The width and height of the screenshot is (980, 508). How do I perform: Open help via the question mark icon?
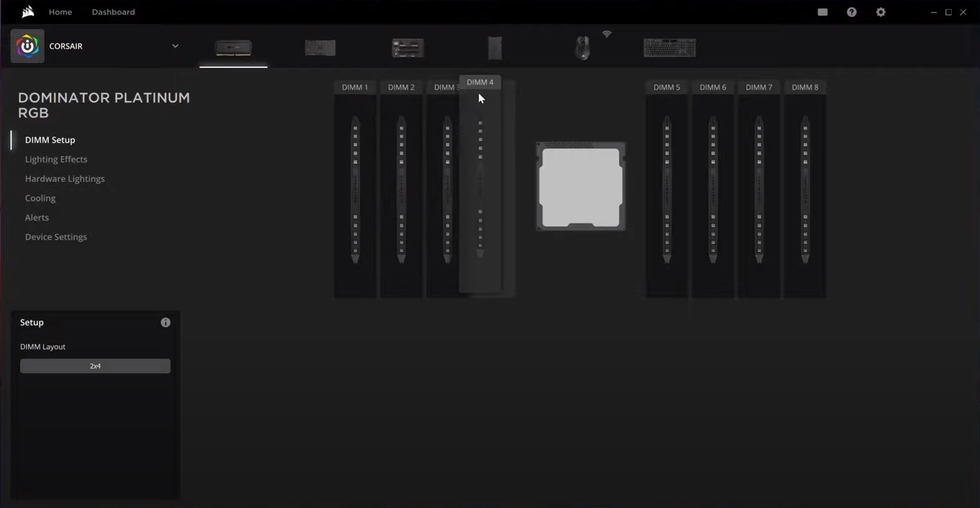(x=851, y=12)
